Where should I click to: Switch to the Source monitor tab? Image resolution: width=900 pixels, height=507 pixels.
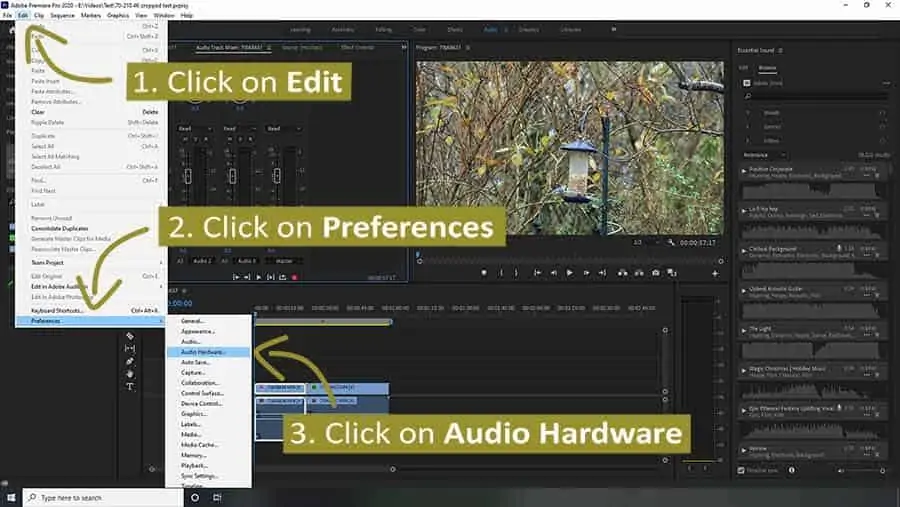pyautogui.click(x=302, y=48)
